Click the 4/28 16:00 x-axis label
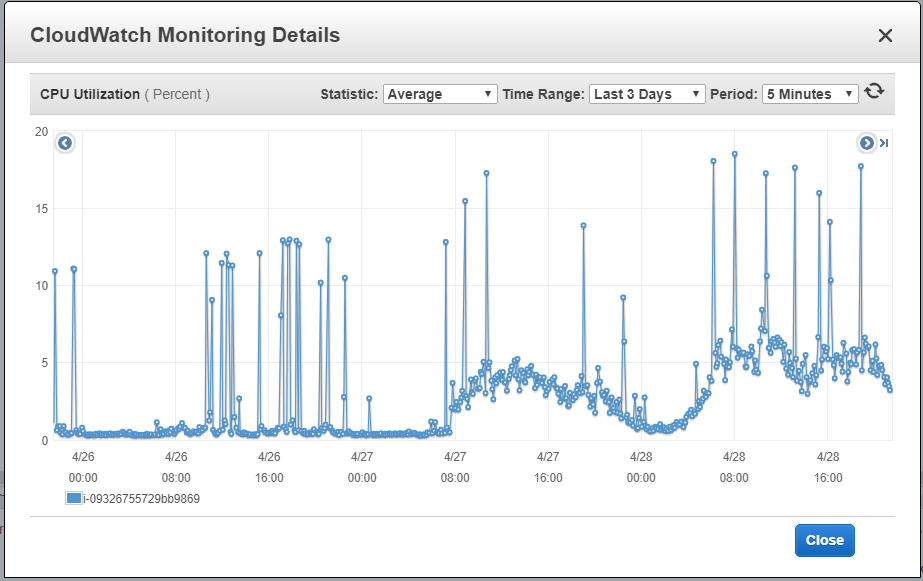Image resolution: width=923 pixels, height=581 pixels. coord(827,466)
